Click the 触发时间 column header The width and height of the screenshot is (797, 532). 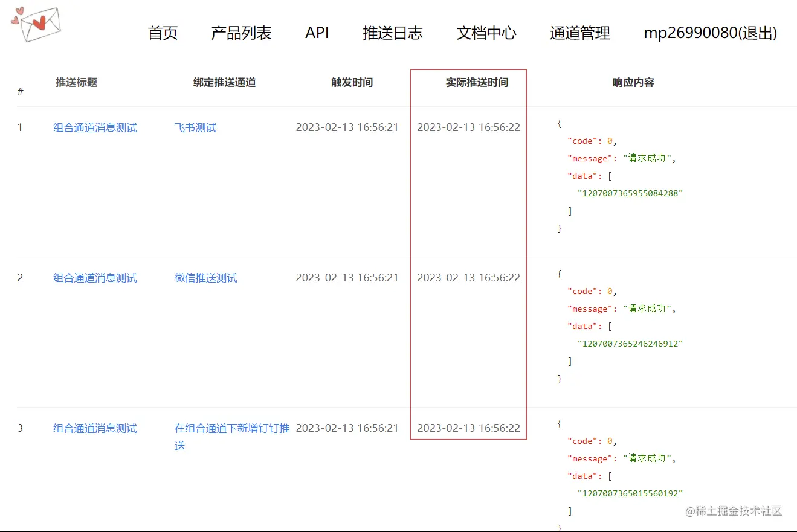(352, 83)
